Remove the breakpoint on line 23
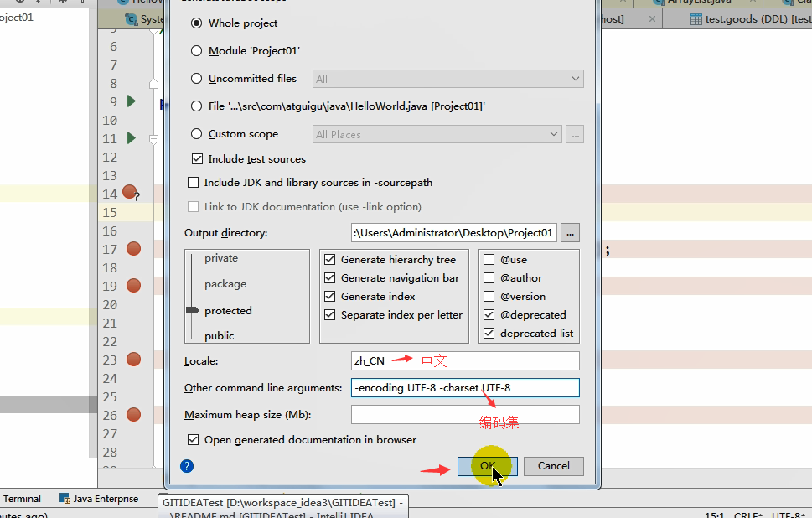Image resolution: width=812 pixels, height=518 pixels. [133, 360]
